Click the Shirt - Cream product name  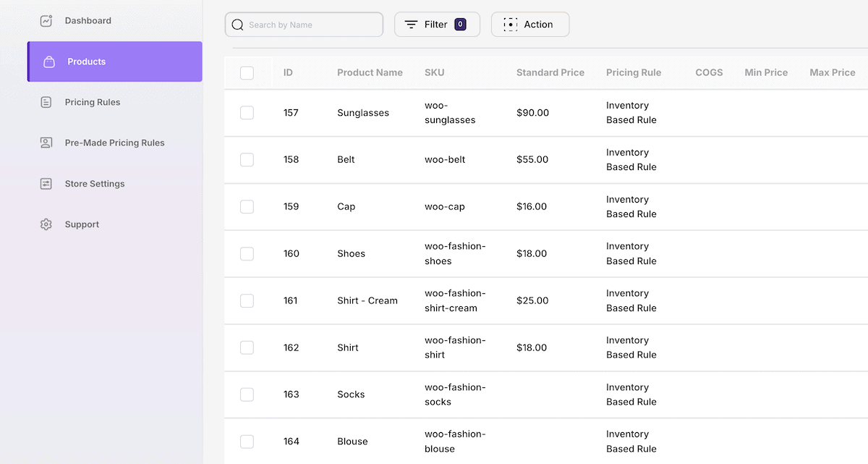pos(367,301)
